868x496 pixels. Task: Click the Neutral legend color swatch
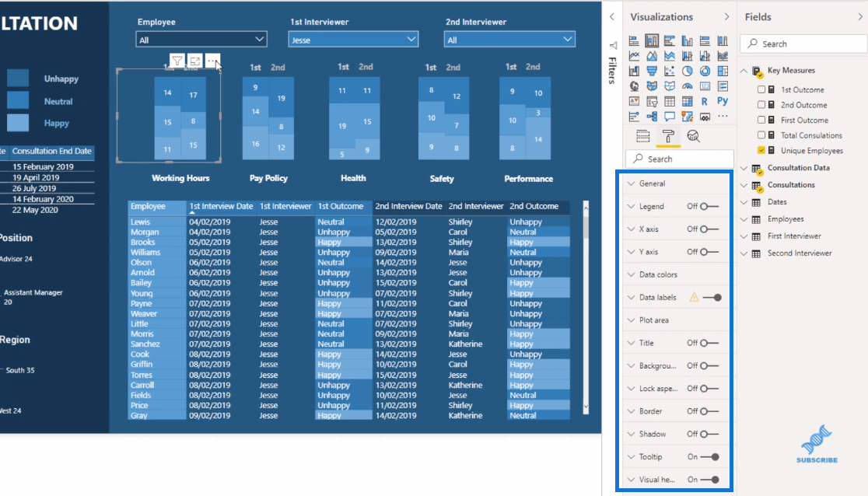coord(18,100)
